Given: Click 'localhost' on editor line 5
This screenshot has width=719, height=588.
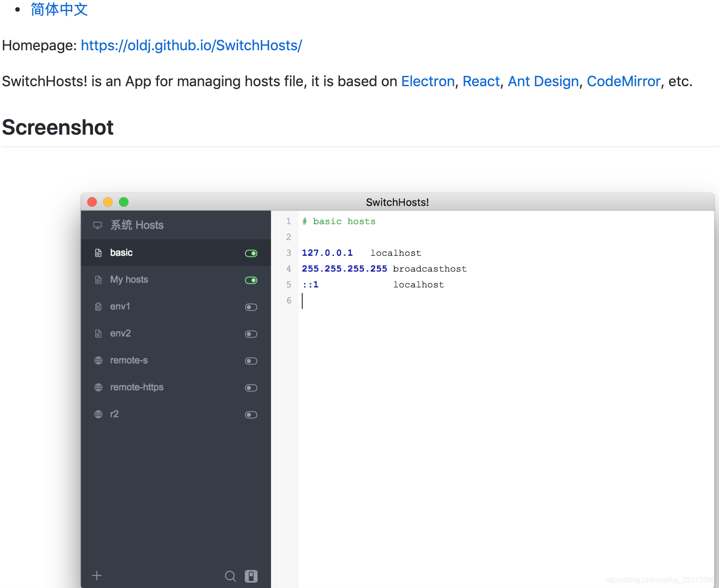Looking at the screenshot, I should coord(419,285).
